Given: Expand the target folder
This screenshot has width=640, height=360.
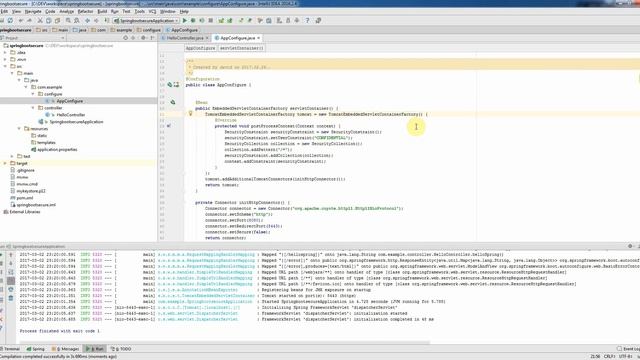Looking at the screenshot, I should pos(5,163).
